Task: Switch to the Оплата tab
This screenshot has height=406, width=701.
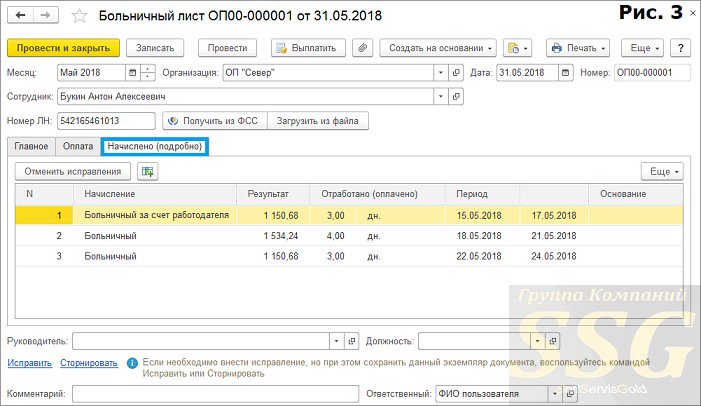Action: click(78, 146)
